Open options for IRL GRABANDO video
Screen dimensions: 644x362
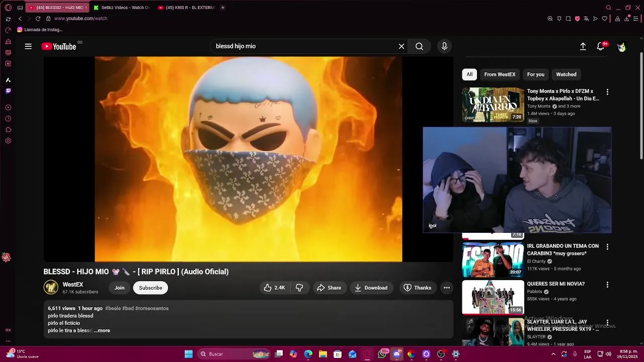click(607, 247)
